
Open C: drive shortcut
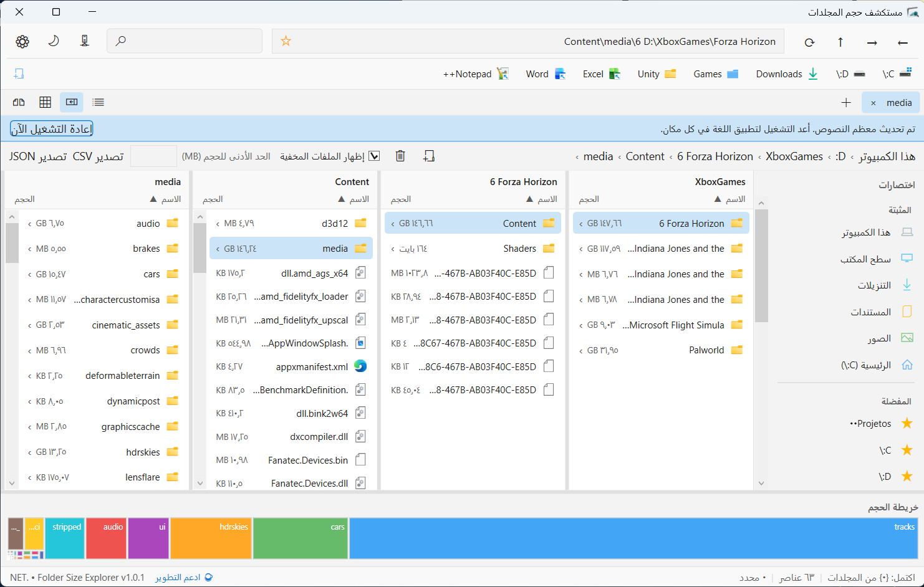[897, 74]
